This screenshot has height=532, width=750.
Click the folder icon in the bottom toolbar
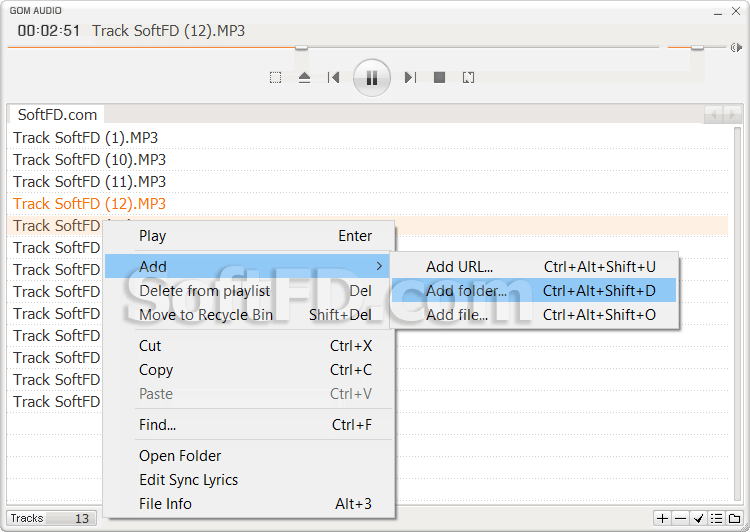(x=734, y=518)
